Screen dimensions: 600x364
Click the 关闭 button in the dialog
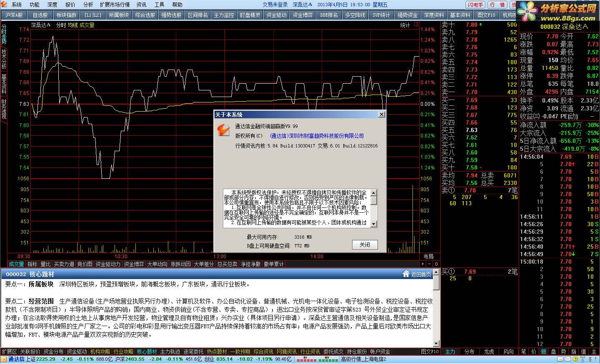[365, 244]
